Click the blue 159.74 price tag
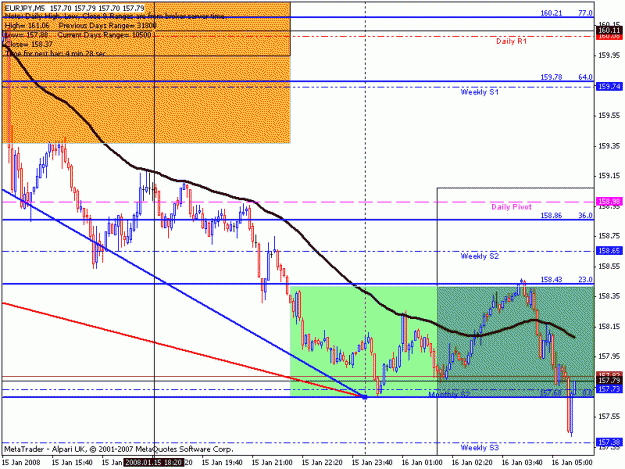 [609, 86]
